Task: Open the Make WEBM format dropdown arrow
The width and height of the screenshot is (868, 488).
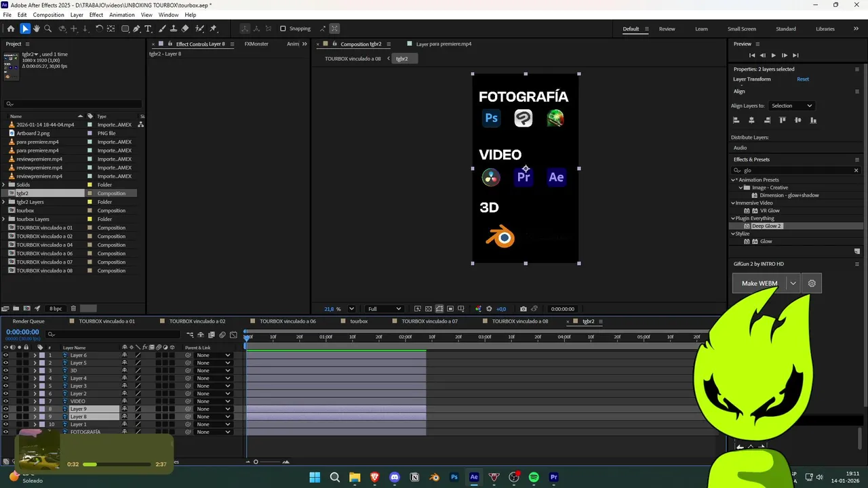Action: pos(793,283)
